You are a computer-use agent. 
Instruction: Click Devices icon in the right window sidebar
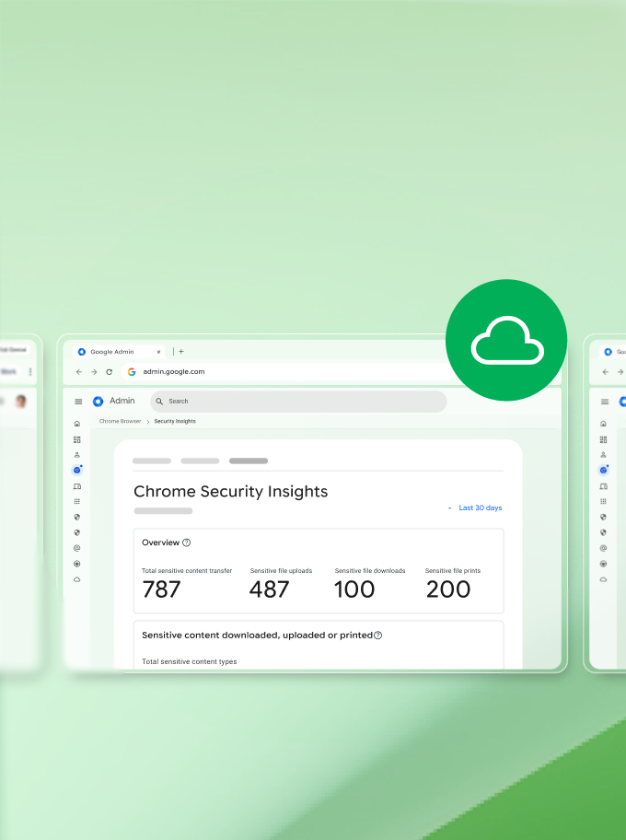pyautogui.click(x=604, y=486)
